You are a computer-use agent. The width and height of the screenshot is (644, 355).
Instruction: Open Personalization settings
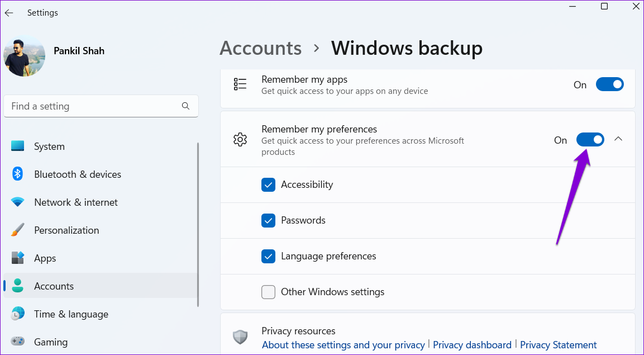tap(66, 230)
